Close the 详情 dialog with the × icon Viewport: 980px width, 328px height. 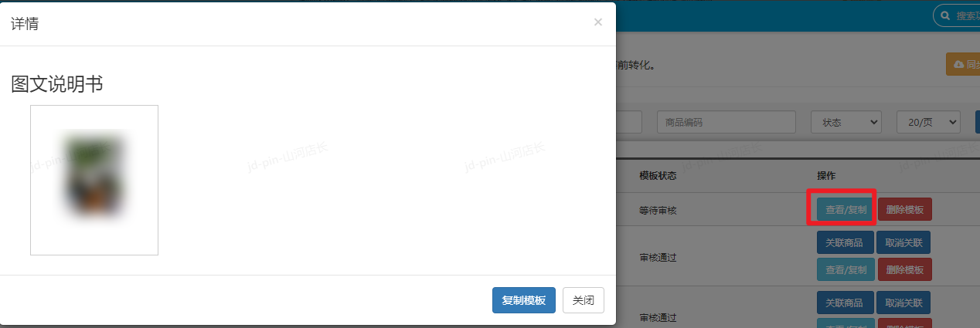point(597,22)
